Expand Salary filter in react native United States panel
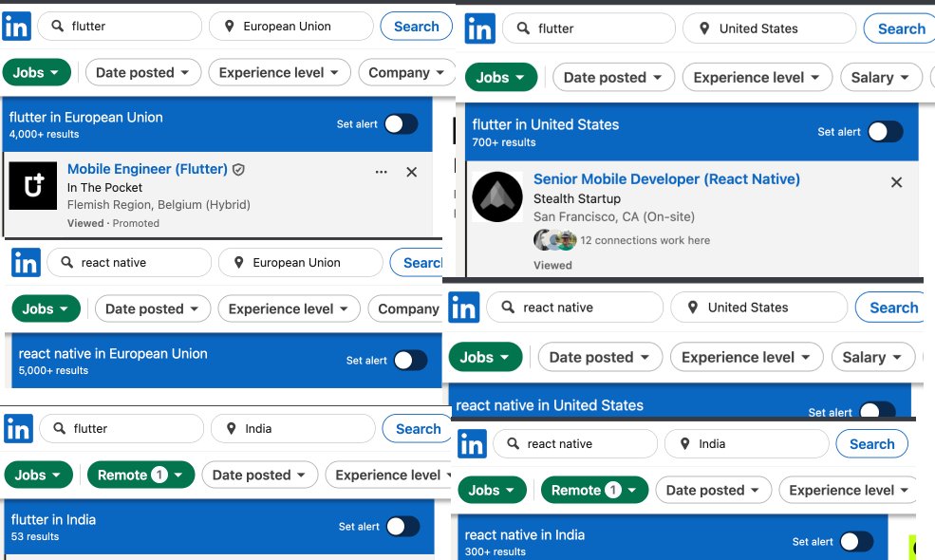The image size is (935, 560). (873, 357)
